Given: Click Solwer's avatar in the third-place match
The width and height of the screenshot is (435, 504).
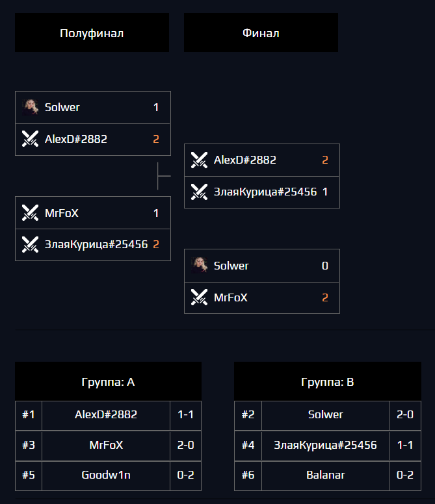Looking at the screenshot, I should pos(200,266).
